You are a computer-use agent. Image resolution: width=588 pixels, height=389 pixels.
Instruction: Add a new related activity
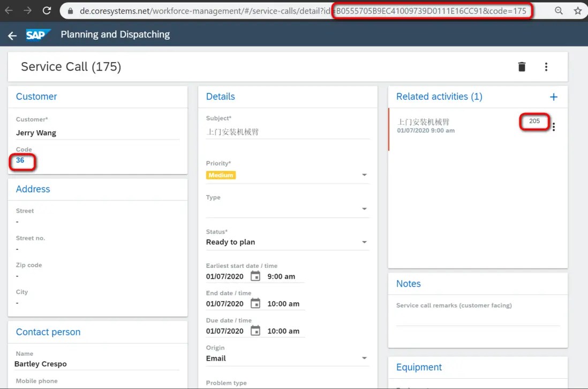(x=553, y=97)
